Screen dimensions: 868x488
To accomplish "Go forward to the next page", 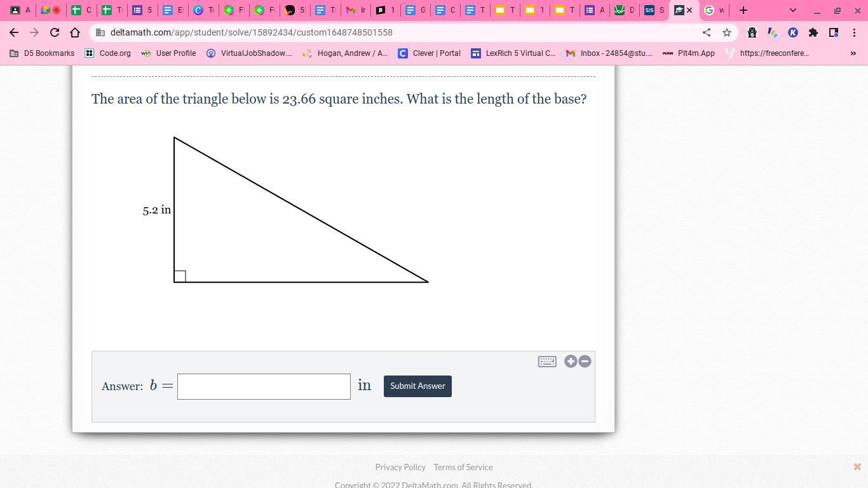I will (x=34, y=32).
